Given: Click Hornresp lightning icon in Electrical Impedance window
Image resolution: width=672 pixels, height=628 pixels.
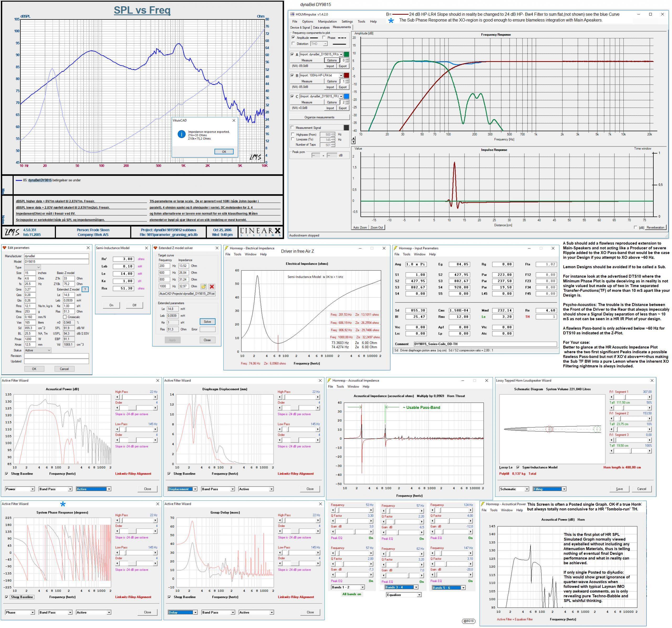Looking at the screenshot, I should (227, 248).
